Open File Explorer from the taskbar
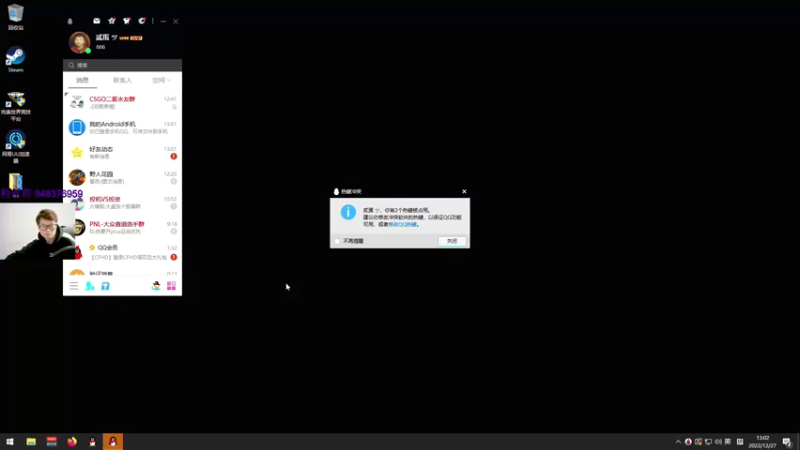The image size is (800, 450). click(31, 441)
